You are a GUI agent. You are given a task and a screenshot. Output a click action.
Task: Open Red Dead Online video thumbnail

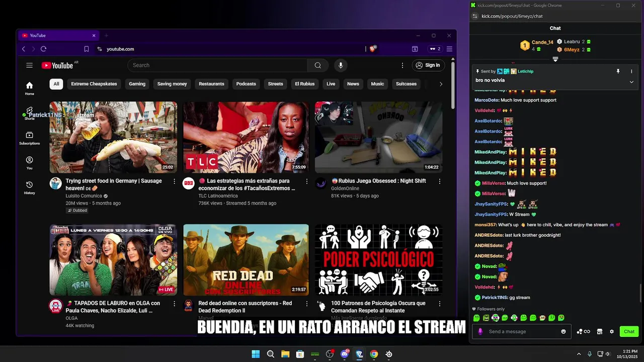(246, 260)
